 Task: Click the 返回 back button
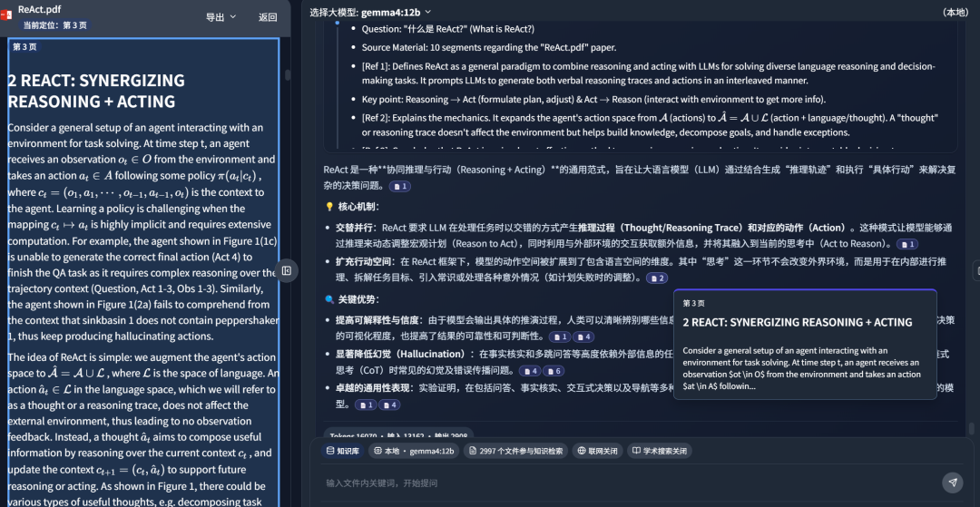[268, 17]
